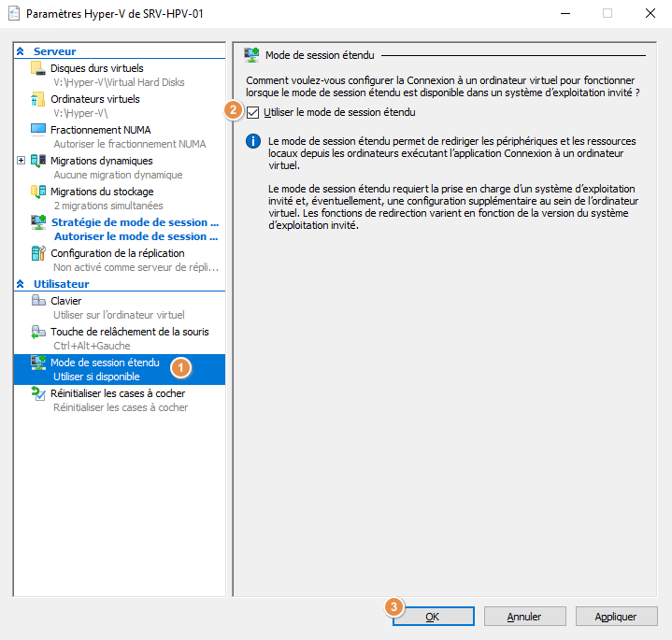Click 'Autoriser le mode de session ...' subtitle
The height and width of the screenshot is (640, 672).
point(136,236)
